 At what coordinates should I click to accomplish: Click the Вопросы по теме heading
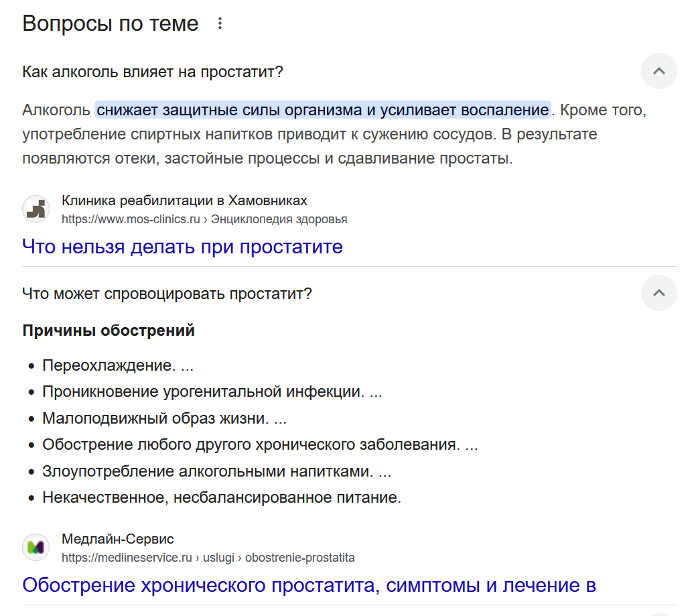[x=111, y=23]
